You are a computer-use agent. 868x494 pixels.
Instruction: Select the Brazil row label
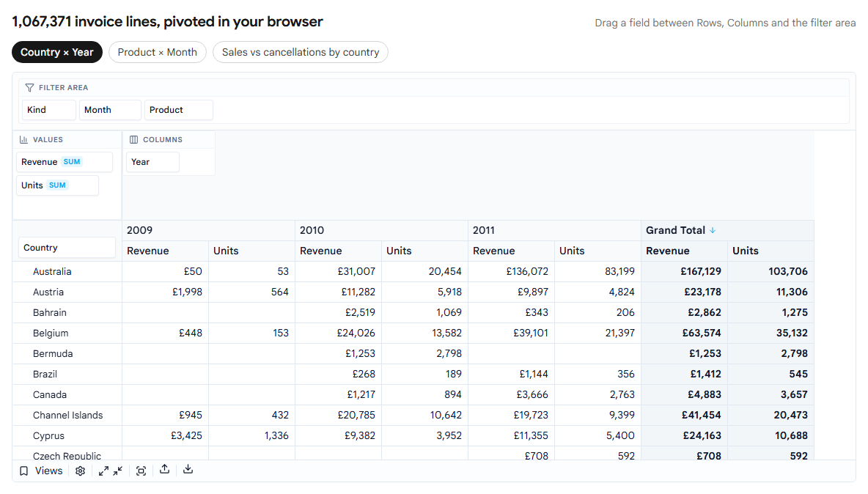(45, 374)
